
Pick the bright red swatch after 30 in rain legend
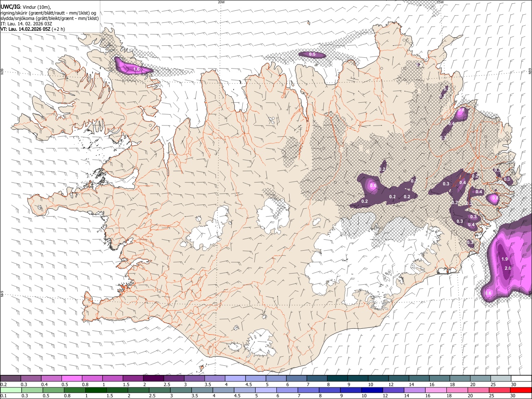[x=520, y=390]
